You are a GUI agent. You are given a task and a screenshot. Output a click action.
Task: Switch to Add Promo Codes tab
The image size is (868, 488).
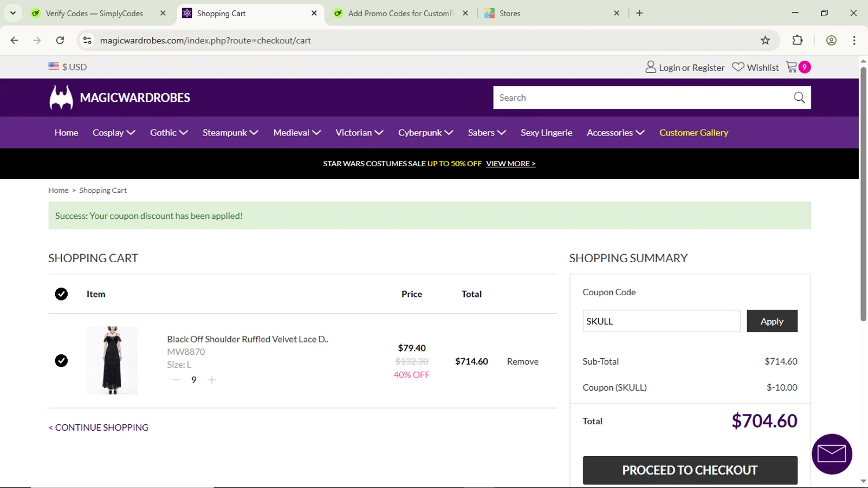401,13
